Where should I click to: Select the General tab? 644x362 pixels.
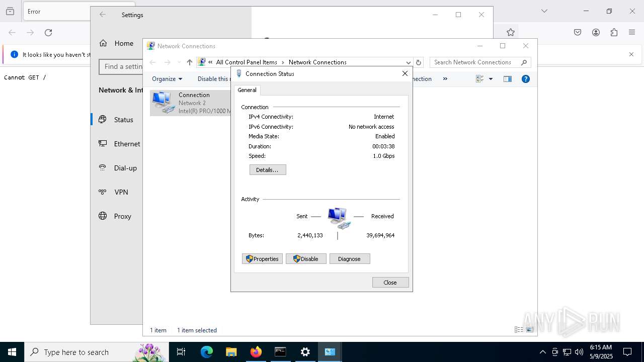coord(247,90)
